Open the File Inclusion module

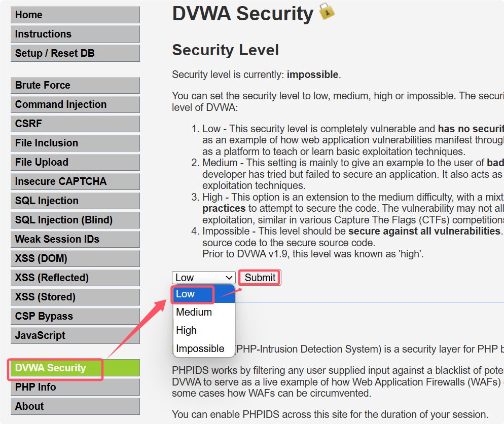coord(75,143)
